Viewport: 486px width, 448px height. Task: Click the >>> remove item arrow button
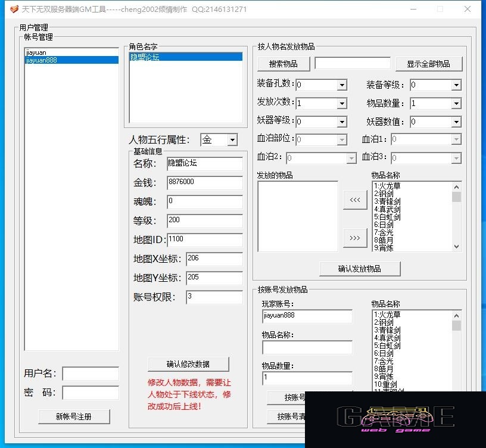pyautogui.click(x=355, y=238)
